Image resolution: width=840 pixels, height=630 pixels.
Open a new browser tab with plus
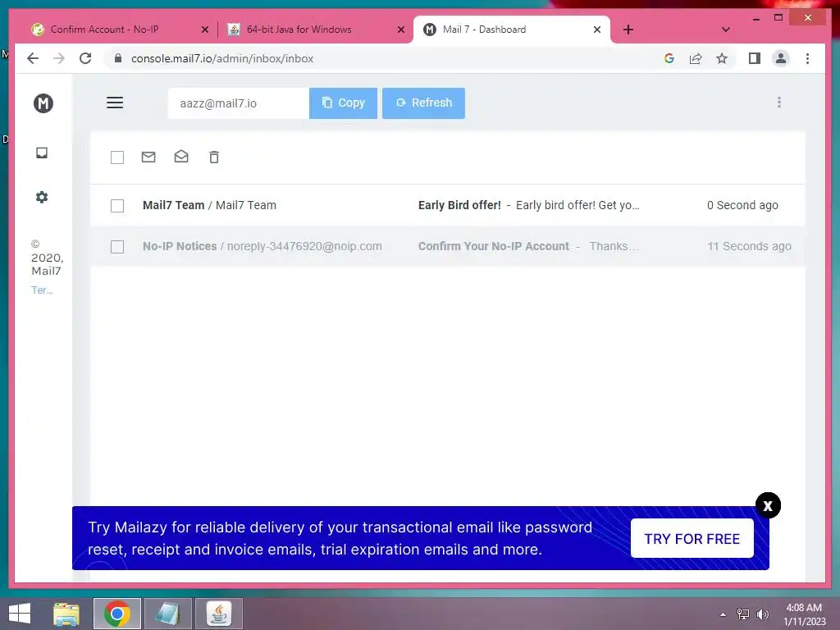point(628,30)
